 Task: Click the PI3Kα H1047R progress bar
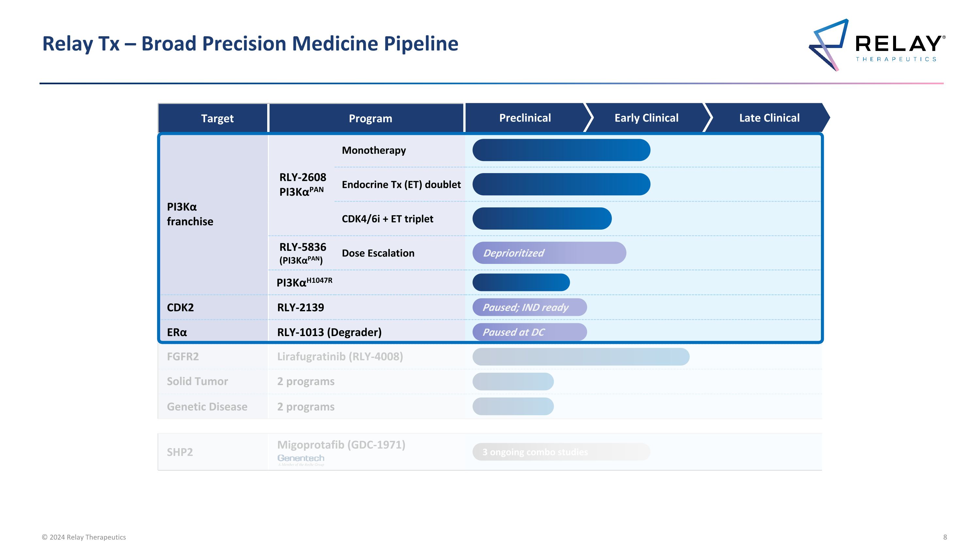pos(521,283)
